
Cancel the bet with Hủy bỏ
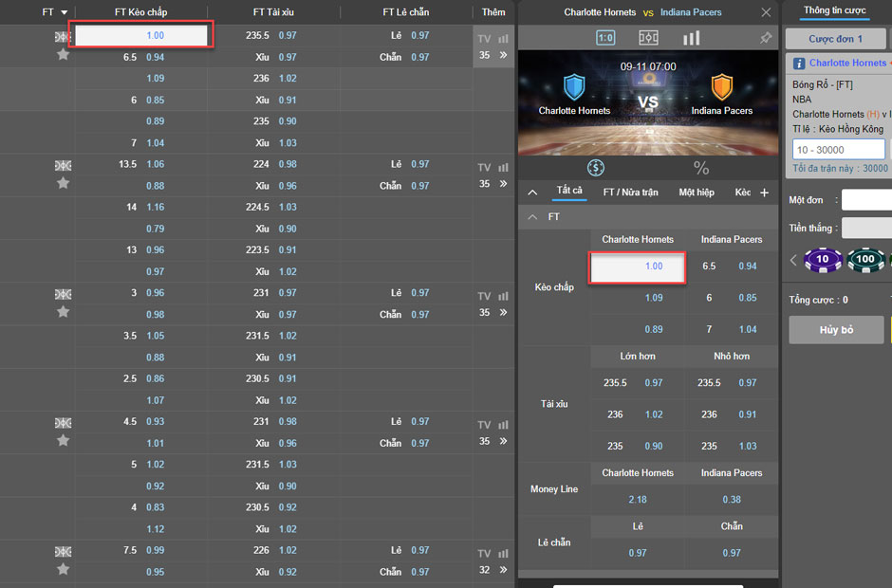(836, 330)
